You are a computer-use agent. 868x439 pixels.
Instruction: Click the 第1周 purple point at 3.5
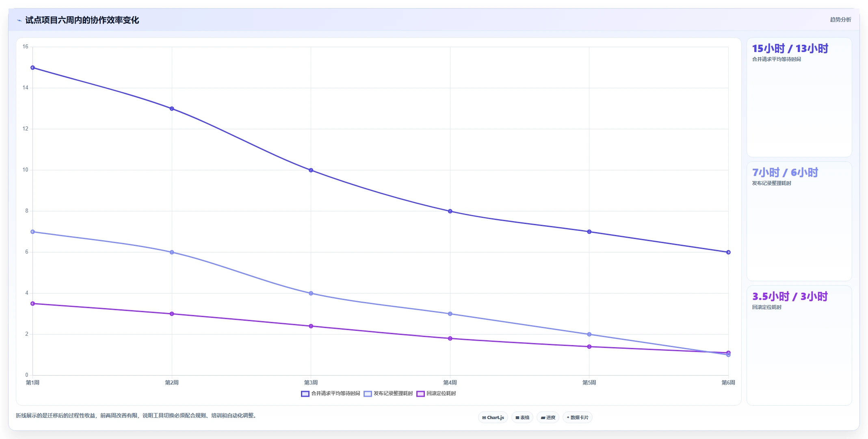(x=33, y=304)
